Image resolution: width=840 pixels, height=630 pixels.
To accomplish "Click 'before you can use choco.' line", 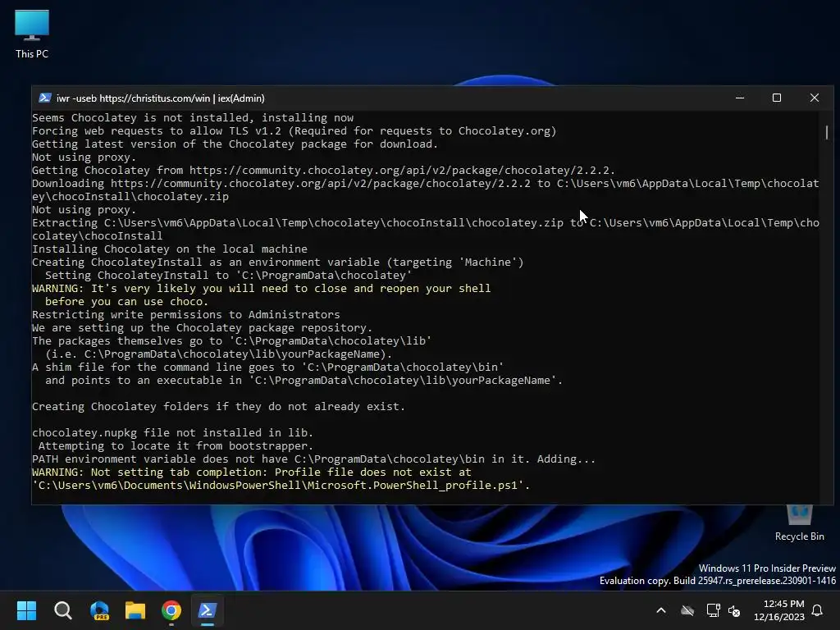I will [126, 302].
